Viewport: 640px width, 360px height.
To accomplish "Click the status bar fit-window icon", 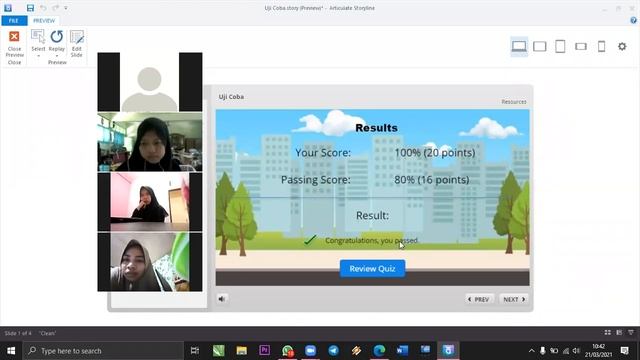I will point(631,333).
